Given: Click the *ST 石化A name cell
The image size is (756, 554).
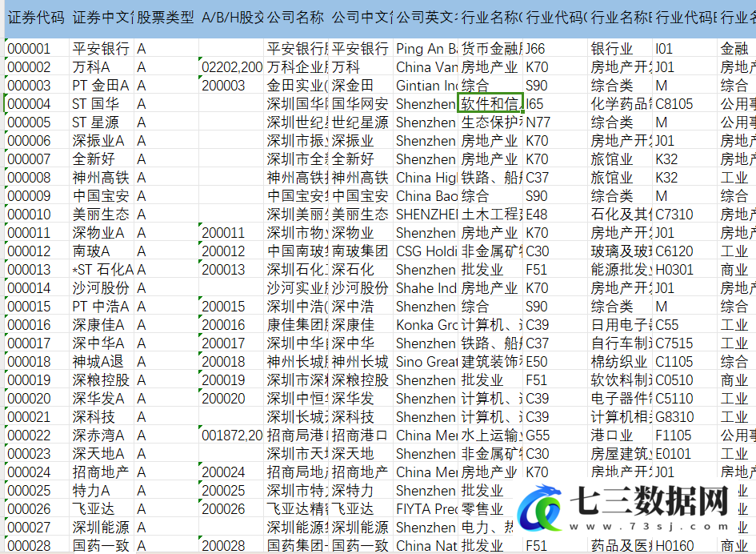Looking at the screenshot, I should pos(102,269).
